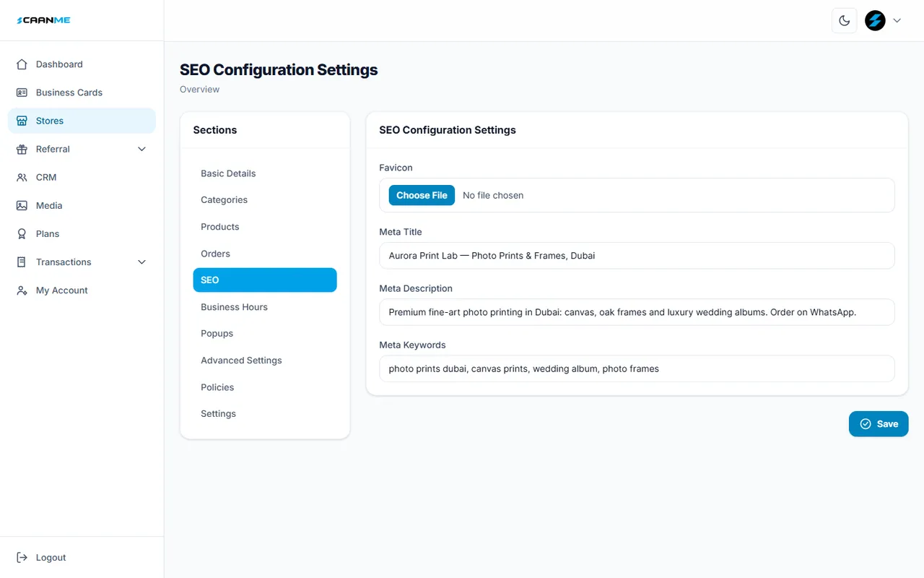This screenshot has height=578, width=924.
Task: Click the Business Cards icon in sidebar
Action: tap(22, 92)
